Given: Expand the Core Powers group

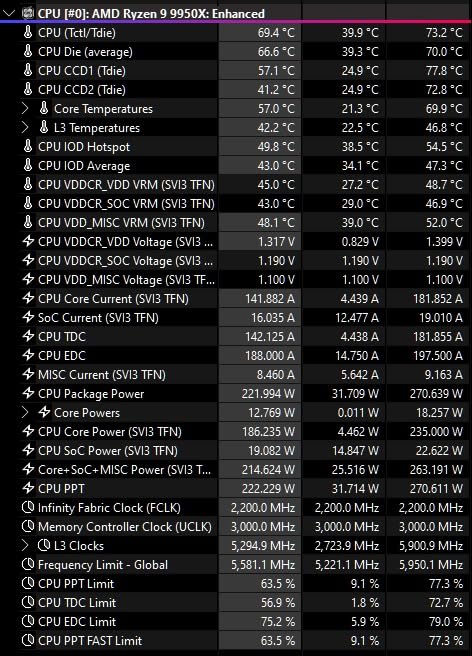Looking at the screenshot, I should tap(25, 413).
